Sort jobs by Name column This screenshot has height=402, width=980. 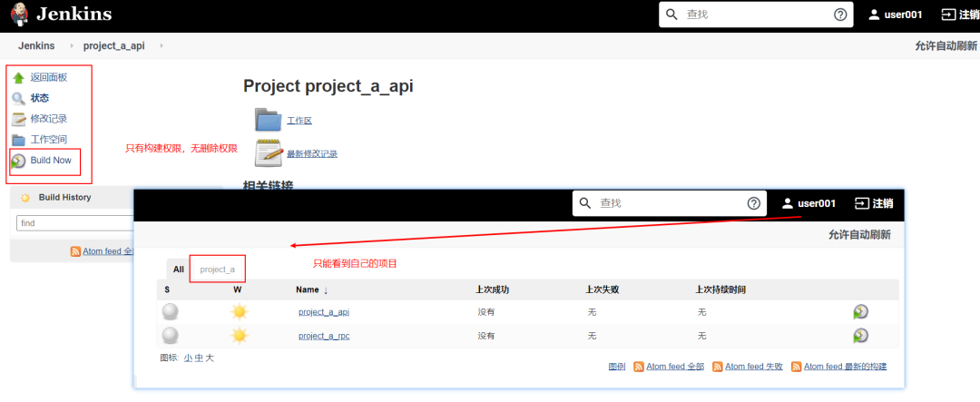[312, 290]
